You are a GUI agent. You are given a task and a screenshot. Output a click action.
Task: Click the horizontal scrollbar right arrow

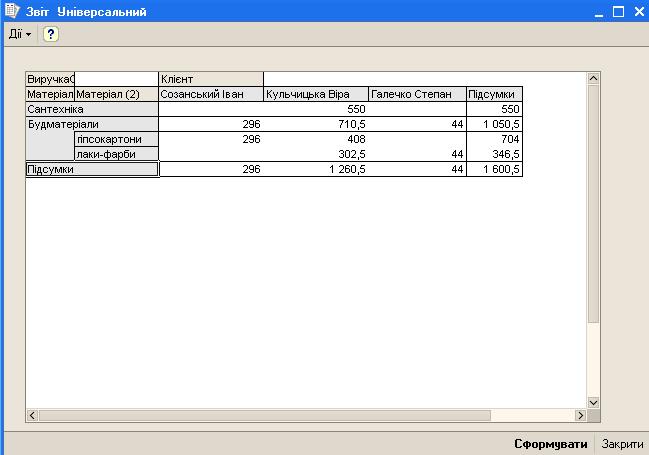tap(580, 415)
